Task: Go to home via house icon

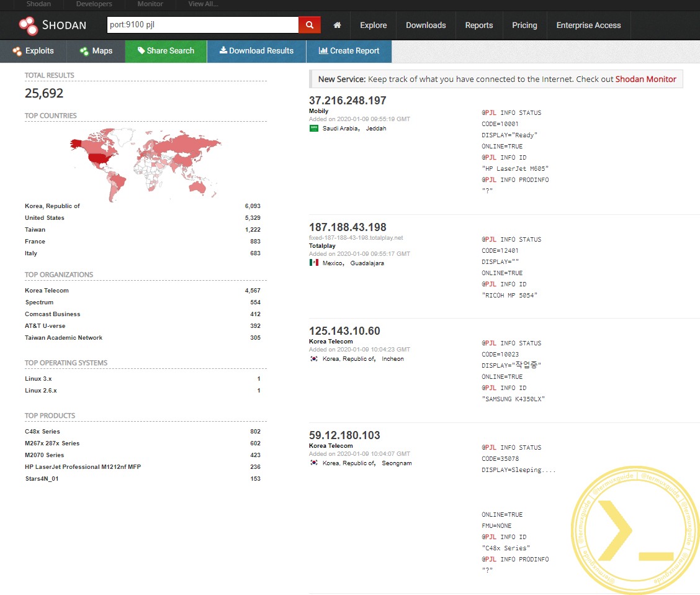Action: (x=337, y=25)
